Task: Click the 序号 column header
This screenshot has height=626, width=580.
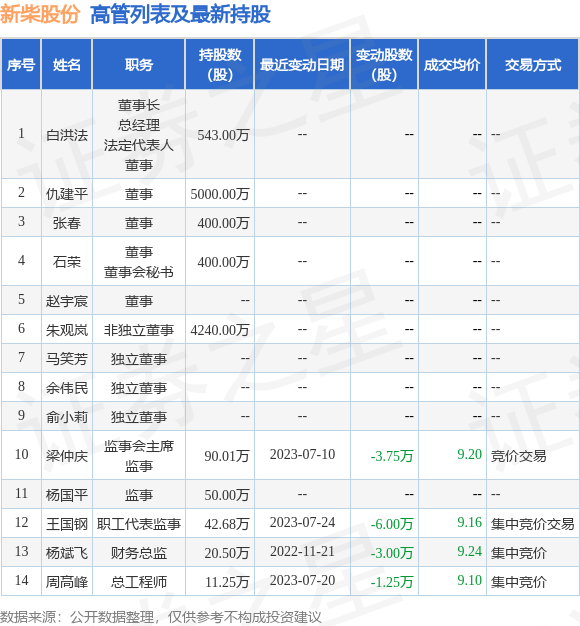Action: (x=21, y=64)
